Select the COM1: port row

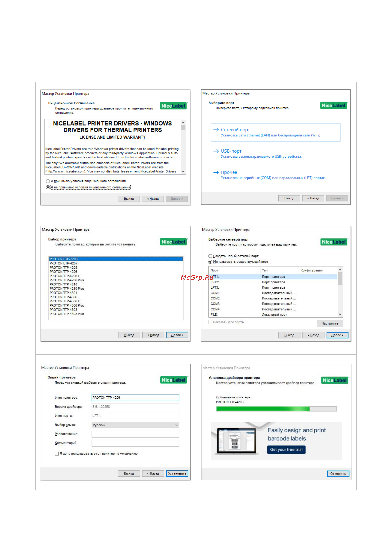[x=273, y=293]
